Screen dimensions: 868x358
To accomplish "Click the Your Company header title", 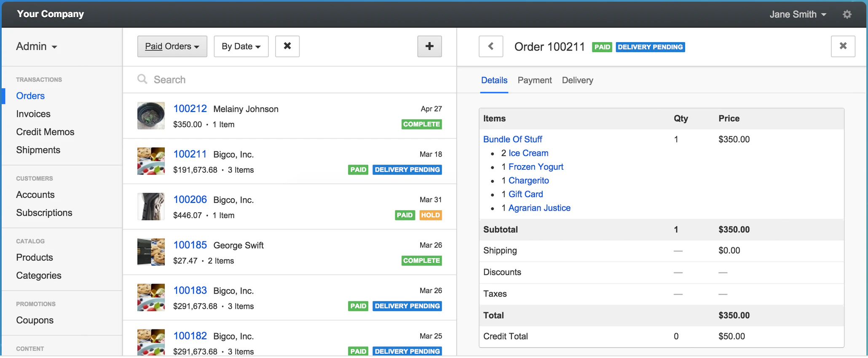I will coord(51,14).
